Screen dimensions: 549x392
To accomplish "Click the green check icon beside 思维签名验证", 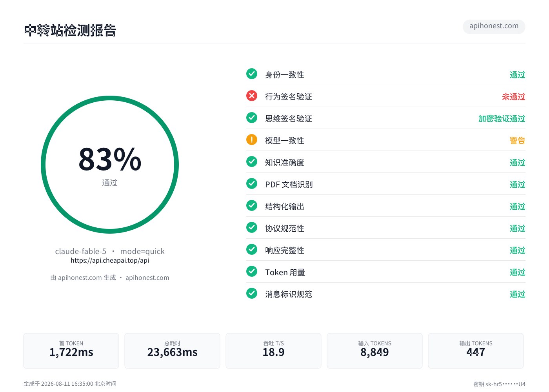I will (x=252, y=118).
